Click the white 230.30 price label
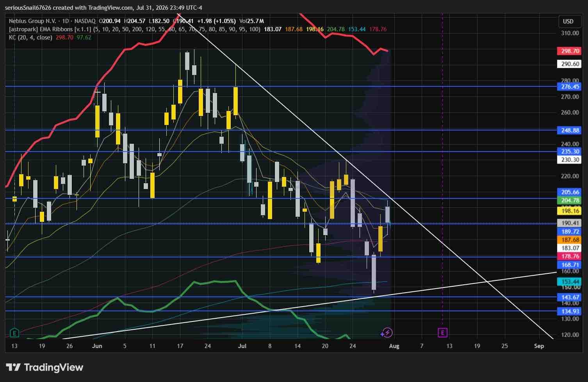Image resolution: width=588 pixels, height=382 pixels. point(570,160)
